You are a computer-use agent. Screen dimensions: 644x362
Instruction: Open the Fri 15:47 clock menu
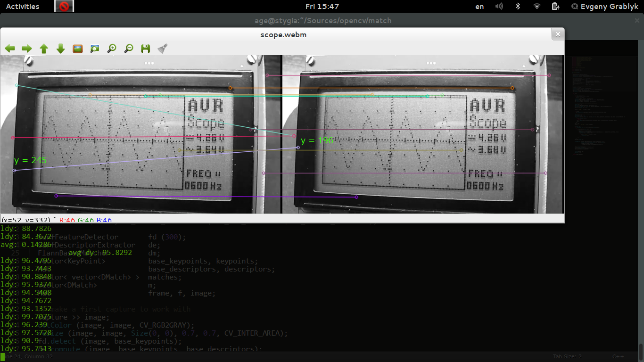[x=322, y=6]
